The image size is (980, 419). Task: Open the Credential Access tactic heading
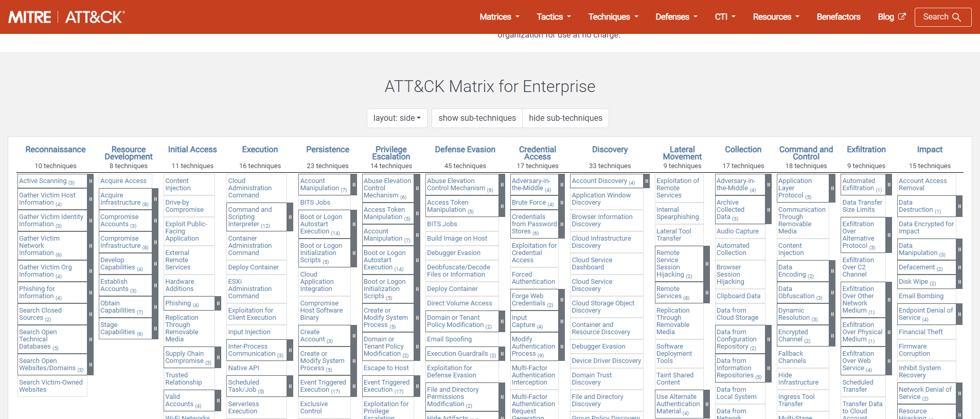tap(538, 153)
